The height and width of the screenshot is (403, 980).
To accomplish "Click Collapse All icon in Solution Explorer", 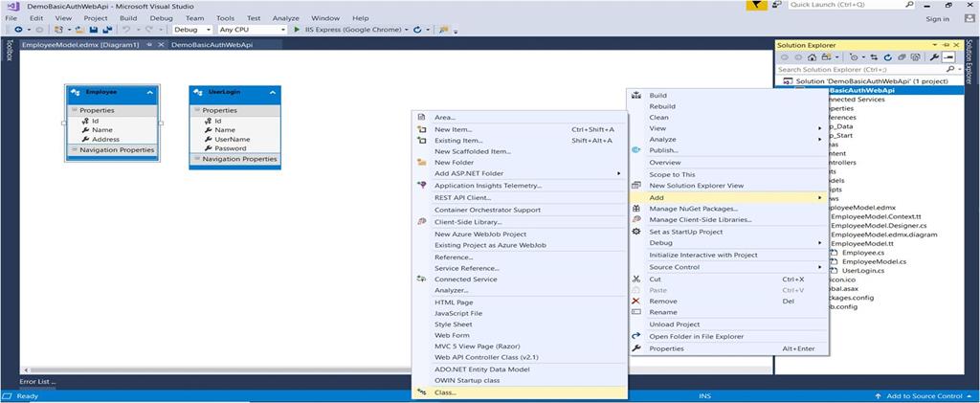I will click(x=902, y=56).
